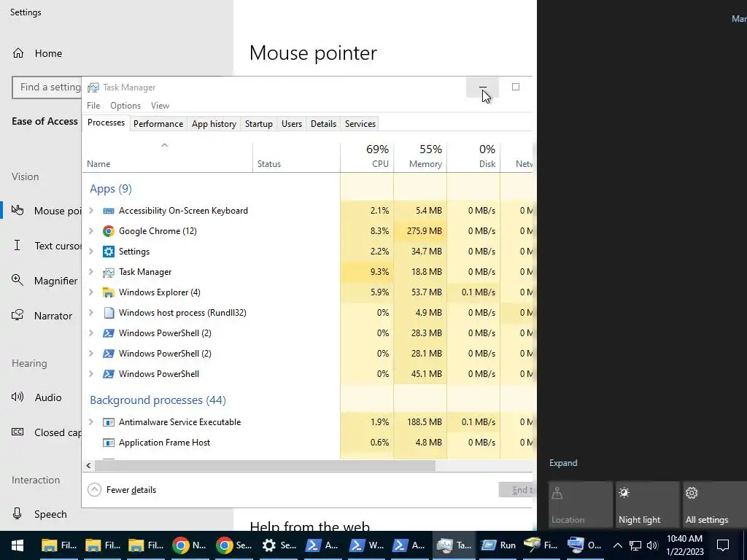Switch to the Startup tab
The width and height of the screenshot is (747, 560).
259,124
